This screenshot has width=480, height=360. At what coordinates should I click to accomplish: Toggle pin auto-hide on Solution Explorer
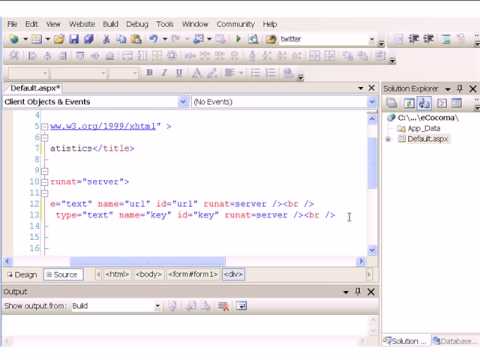tap(460, 88)
